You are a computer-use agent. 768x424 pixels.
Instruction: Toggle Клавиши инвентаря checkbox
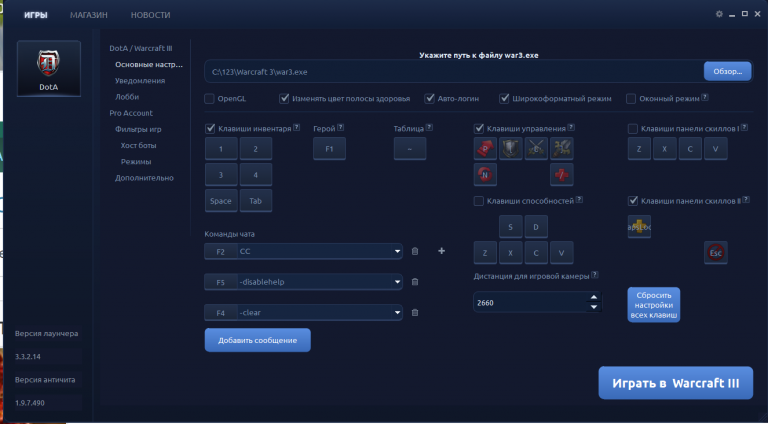(x=211, y=128)
